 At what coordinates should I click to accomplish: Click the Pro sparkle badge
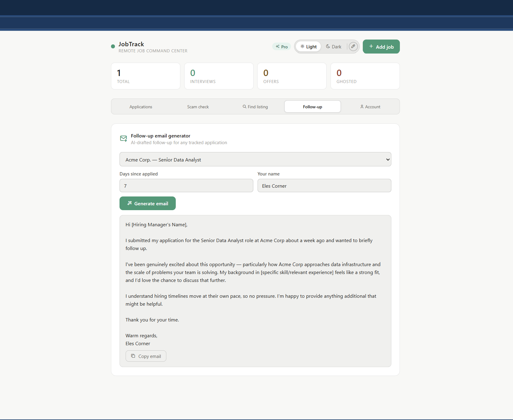(282, 47)
